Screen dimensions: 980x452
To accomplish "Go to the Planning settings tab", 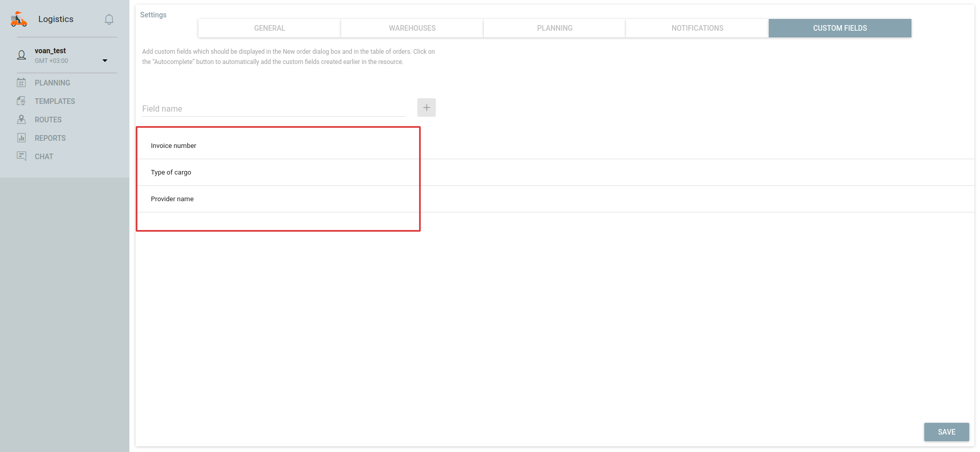I will click(x=554, y=28).
